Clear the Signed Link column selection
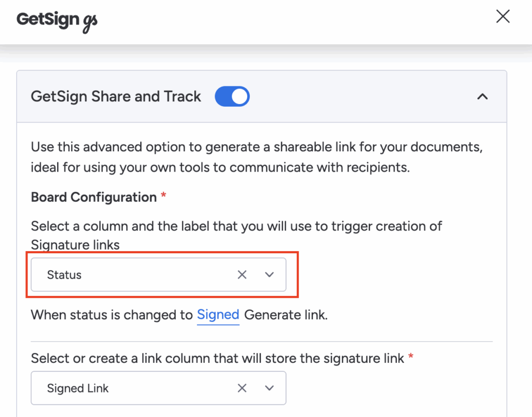This screenshot has height=417, width=532. [242, 388]
